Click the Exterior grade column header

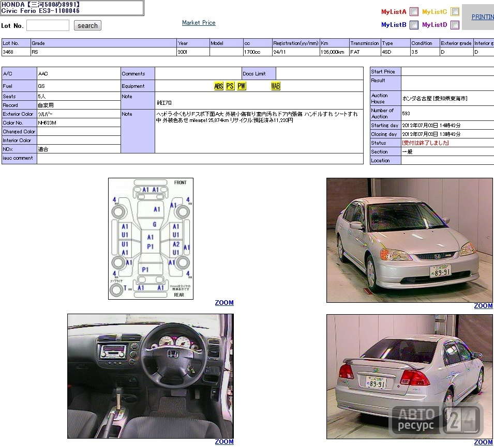pos(456,43)
